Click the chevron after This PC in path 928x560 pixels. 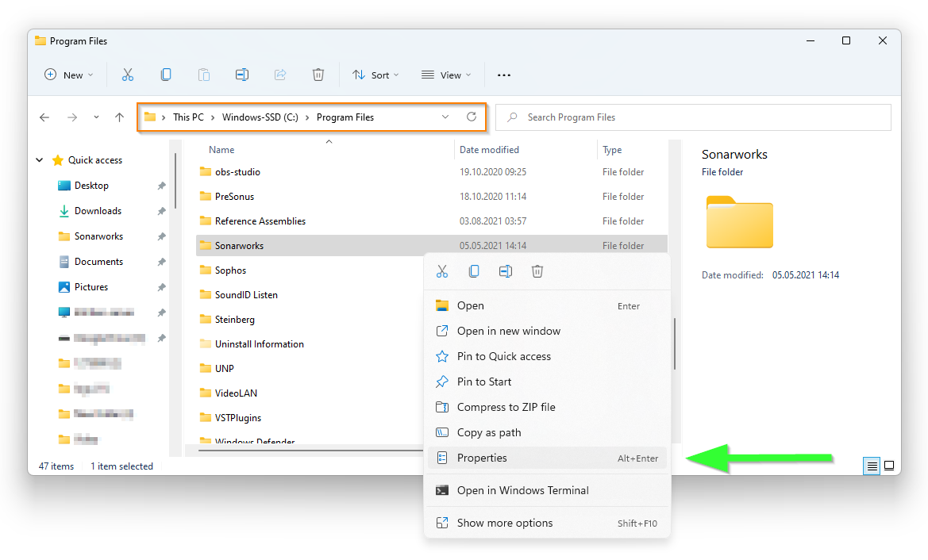[x=213, y=117]
